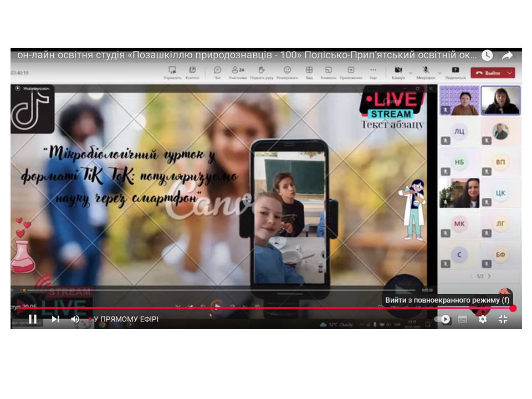Mute the YouTube player volume
The height and width of the screenshot is (399, 532).
point(75,319)
